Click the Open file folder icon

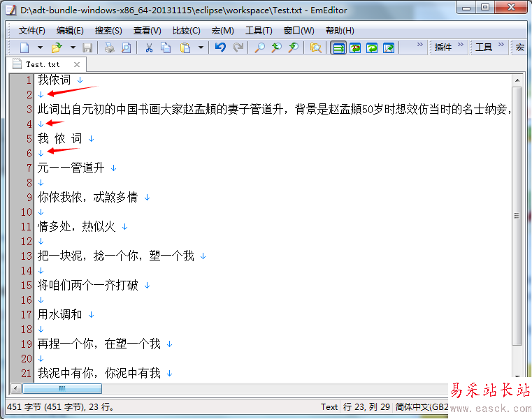[57, 47]
